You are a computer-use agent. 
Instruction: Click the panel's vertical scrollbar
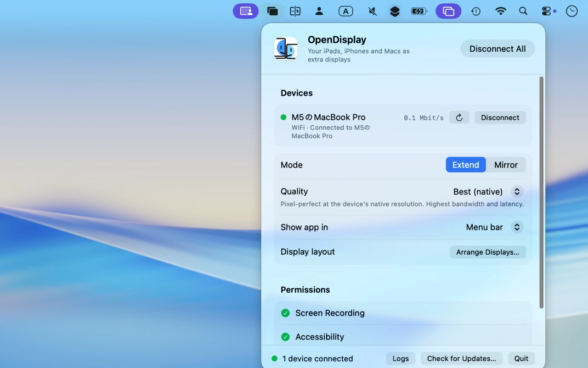tap(541, 192)
